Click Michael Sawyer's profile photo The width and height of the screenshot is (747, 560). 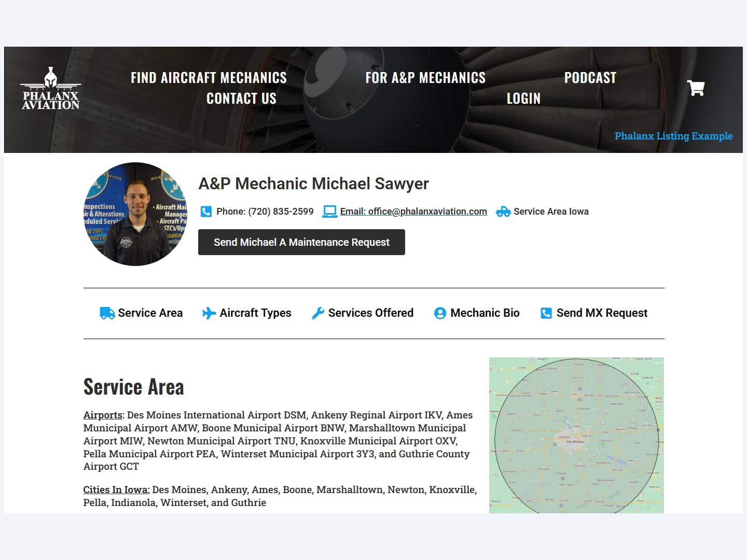point(135,214)
